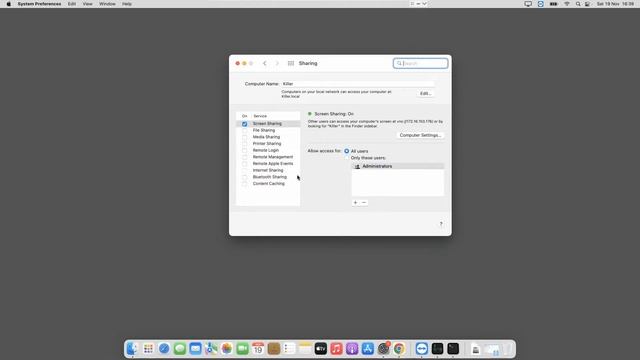This screenshot has width=640, height=360.
Task: Click System Preferences icon in the Dock
Action: pos(384,349)
